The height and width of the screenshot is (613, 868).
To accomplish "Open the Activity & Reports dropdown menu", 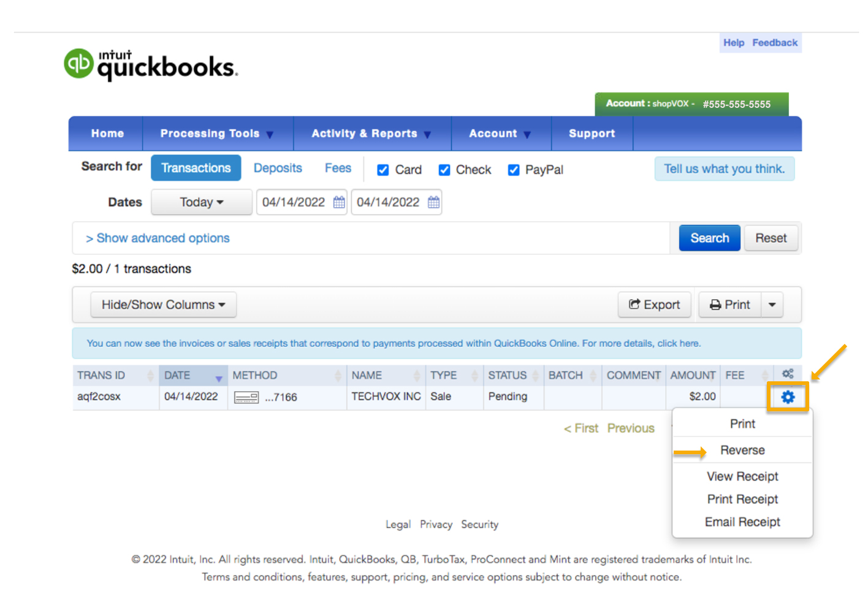I will coord(372,134).
